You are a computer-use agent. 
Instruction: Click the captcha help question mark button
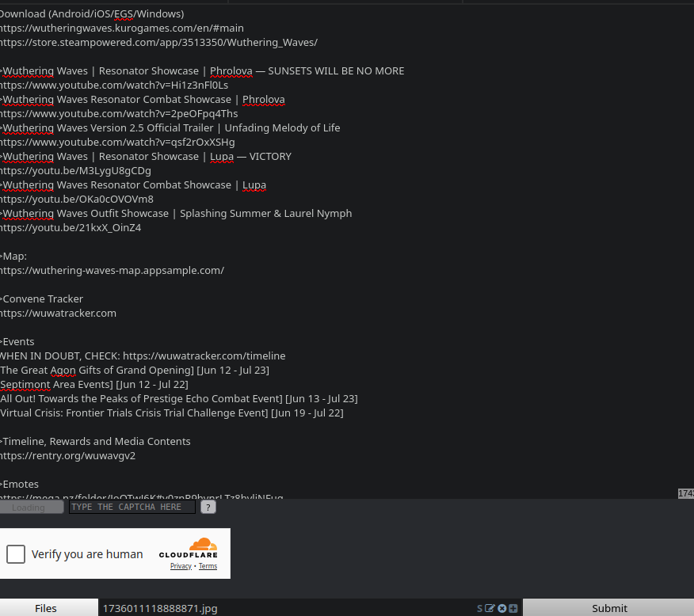208,508
